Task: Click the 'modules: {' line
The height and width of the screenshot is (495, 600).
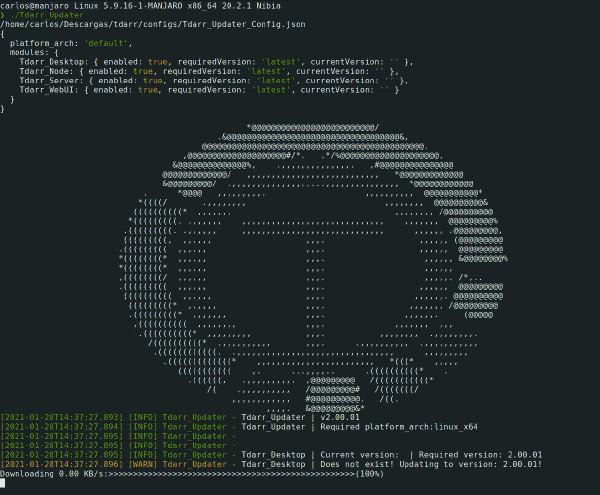Action: (x=34, y=52)
